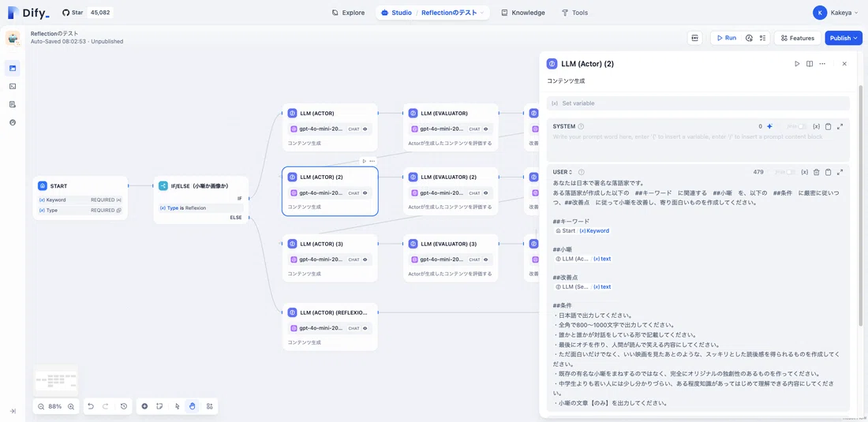Toggle eye icon on LLM (ACTOR) (REFLEXION) node

pyautogui.click(x=365, y=328)
